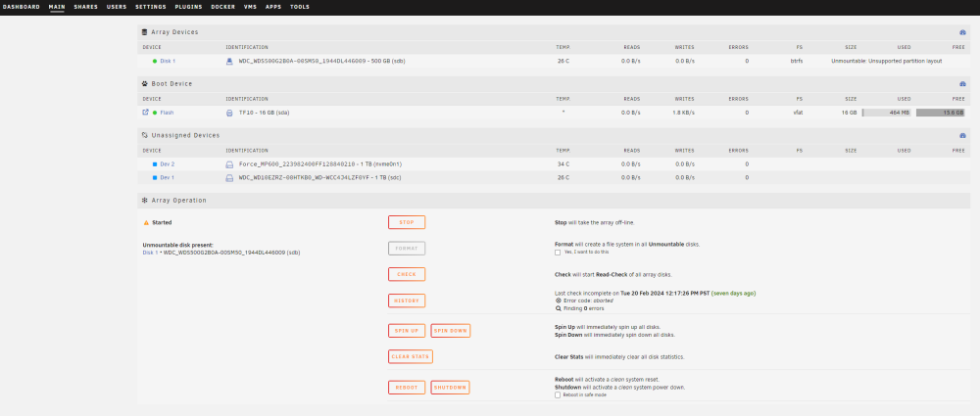
Task: Open the check History button
Action: pos(407,300)
